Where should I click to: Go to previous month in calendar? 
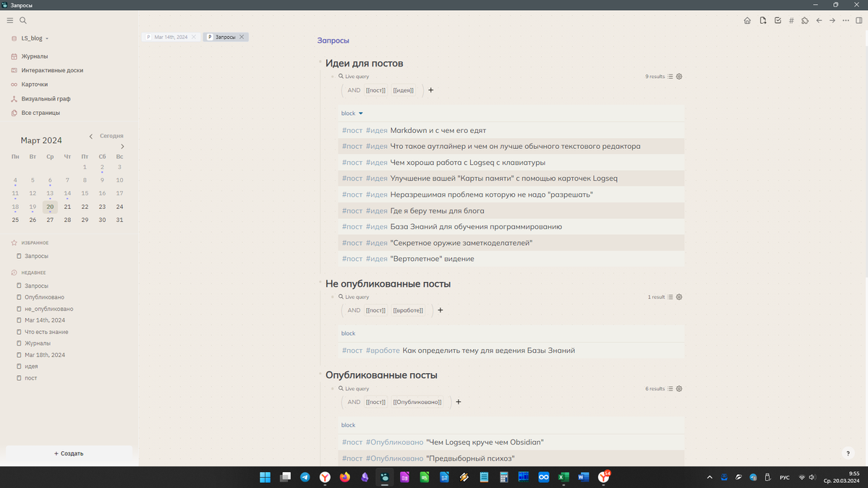click(x=91, y=136)
